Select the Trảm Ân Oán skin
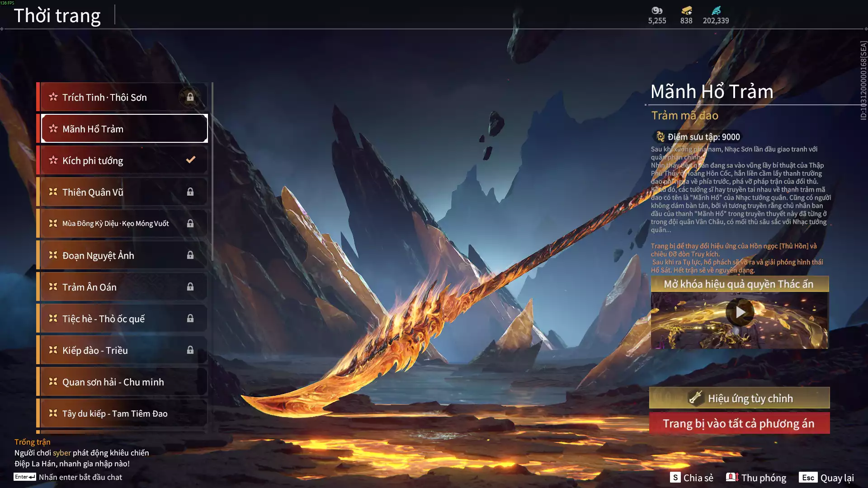The height and width of the screenshot is (488, 868). coord(122,287)
